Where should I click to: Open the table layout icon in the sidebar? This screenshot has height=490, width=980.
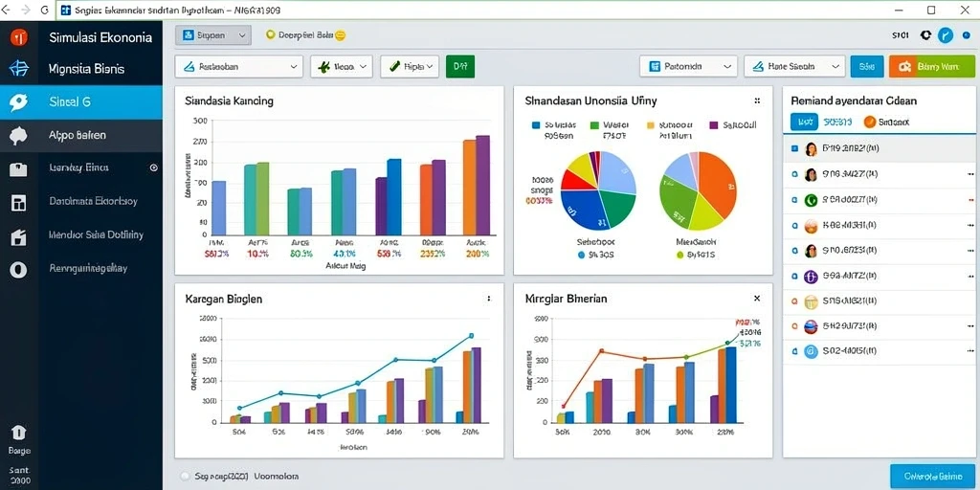(x=18, y=203)
